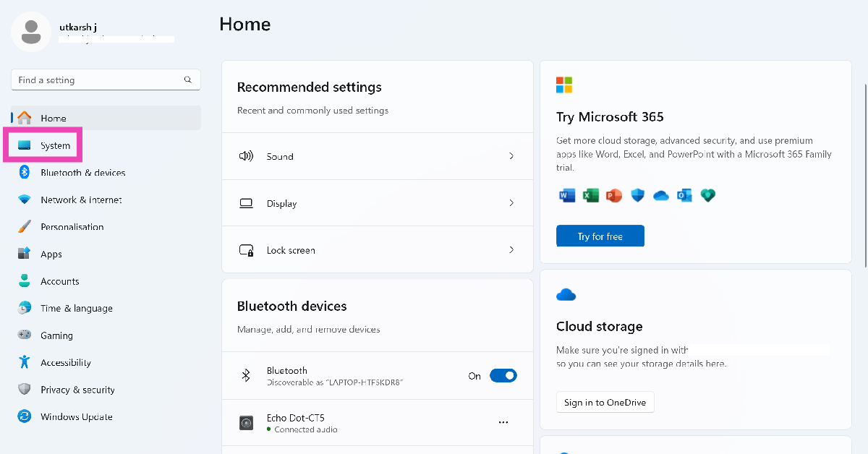Select Accounts in the navigation list
Image resolution: width=868 pixels, height=454 pixels.
59,281
